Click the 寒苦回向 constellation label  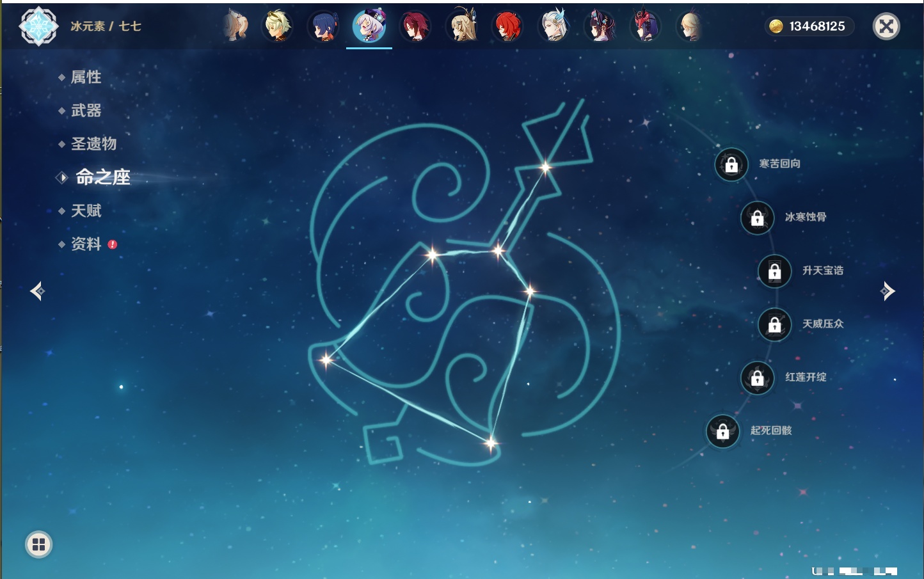(x=779, y=164)
